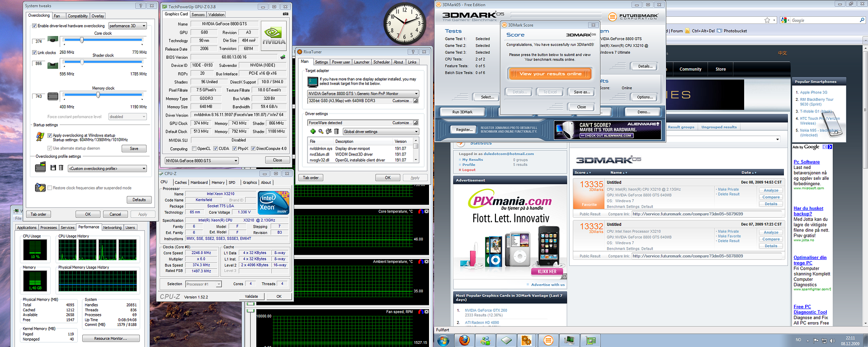Click the green plus add icon in RivaTuner
Screen dimensions: 868x347
click(x=313, y=131)
